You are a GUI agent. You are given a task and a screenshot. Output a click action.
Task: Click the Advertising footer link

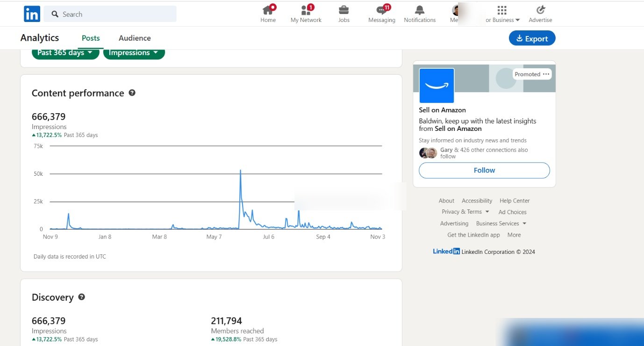tap(454, 223)
